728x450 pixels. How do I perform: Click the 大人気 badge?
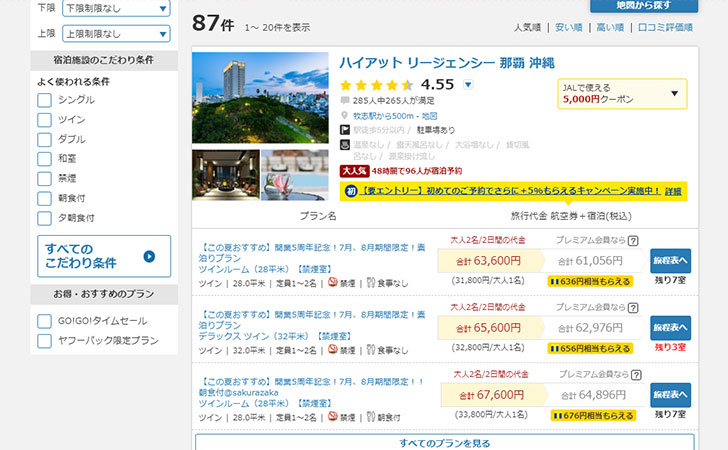tap(354, 171)
